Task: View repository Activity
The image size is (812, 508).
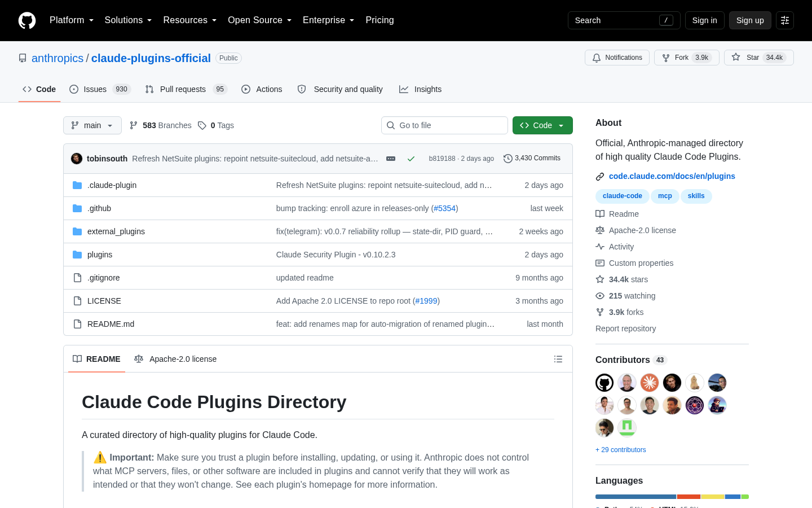Action: 615,247
